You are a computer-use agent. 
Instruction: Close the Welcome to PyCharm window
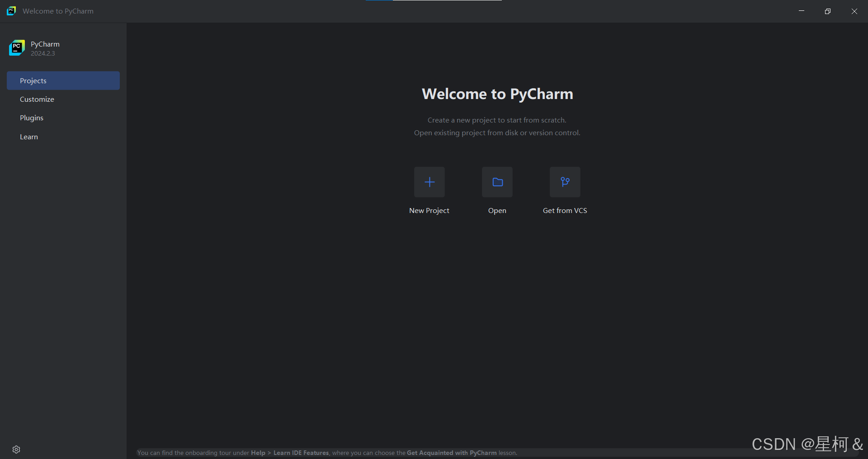(x=854, y=11)
